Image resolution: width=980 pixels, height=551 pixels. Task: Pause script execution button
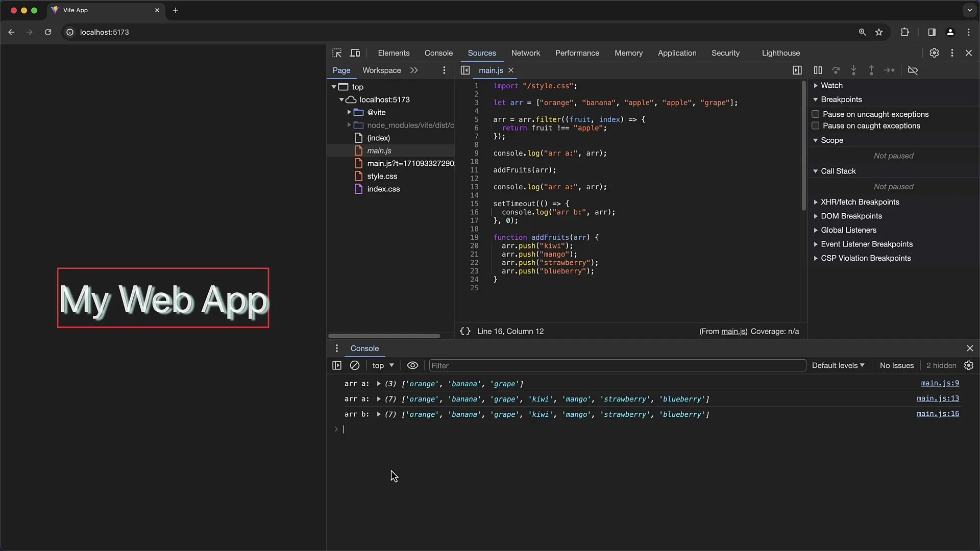pos(818,70)
